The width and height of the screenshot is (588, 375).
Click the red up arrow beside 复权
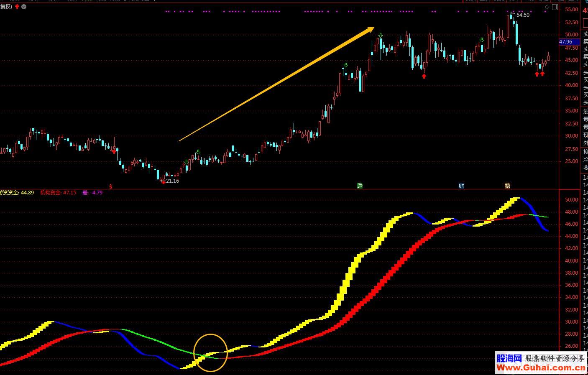[x=17, y=7]
